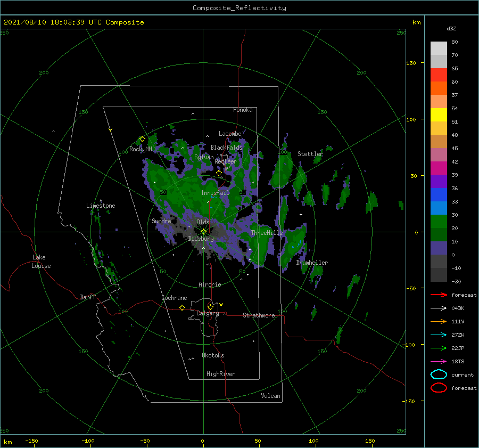
Task: Click the yellow diamond marker near Cochrane
Action: tap(182, 307)
